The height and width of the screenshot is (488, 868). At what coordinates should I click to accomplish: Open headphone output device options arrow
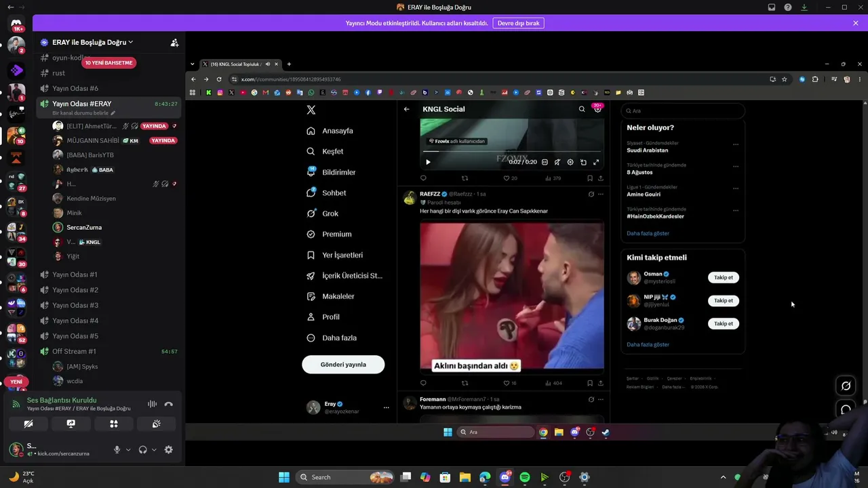click(x=154, y=449)
